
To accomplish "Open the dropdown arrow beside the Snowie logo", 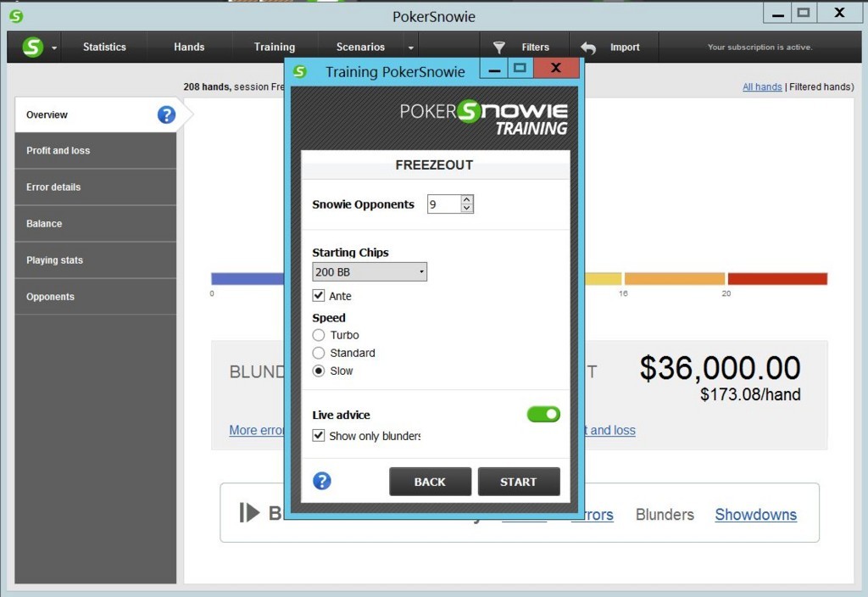I will (x=54, y=48).
